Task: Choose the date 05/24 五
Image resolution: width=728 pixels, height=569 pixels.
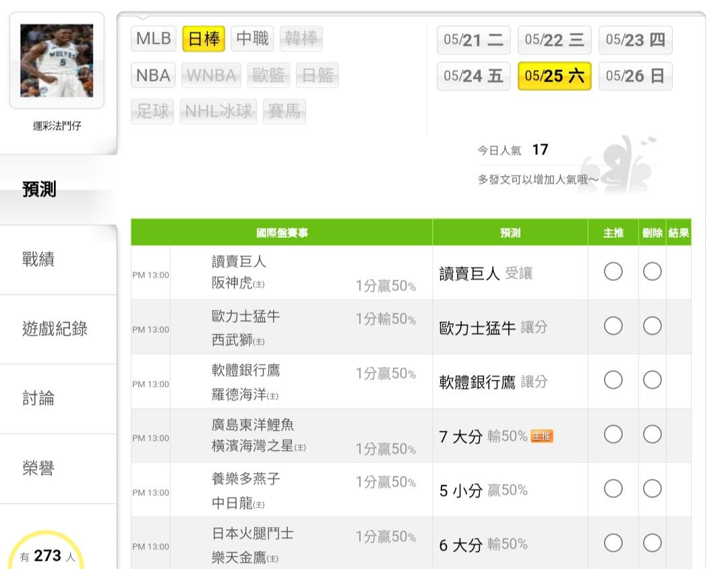Action: point(474,76)
